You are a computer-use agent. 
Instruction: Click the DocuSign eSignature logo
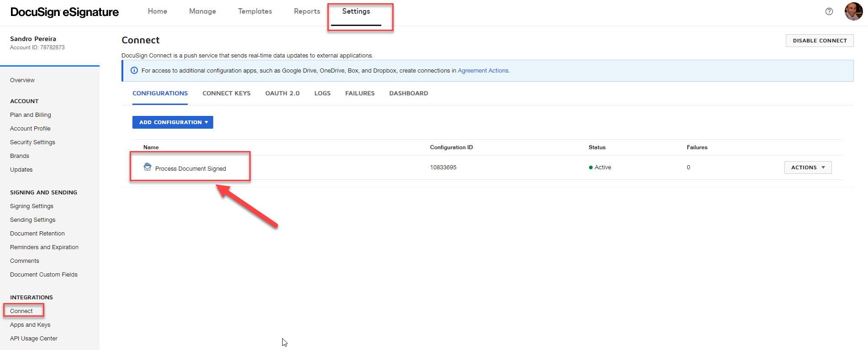[64, 12]
